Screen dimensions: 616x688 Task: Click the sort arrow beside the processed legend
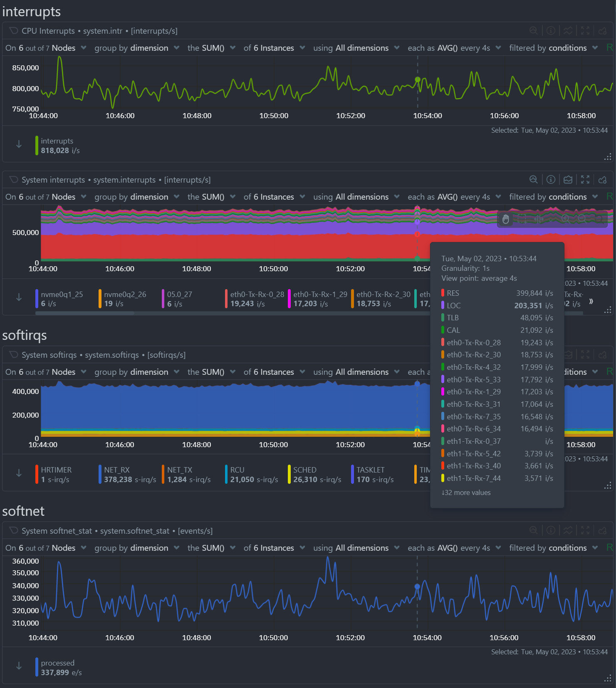coord(19,666)
